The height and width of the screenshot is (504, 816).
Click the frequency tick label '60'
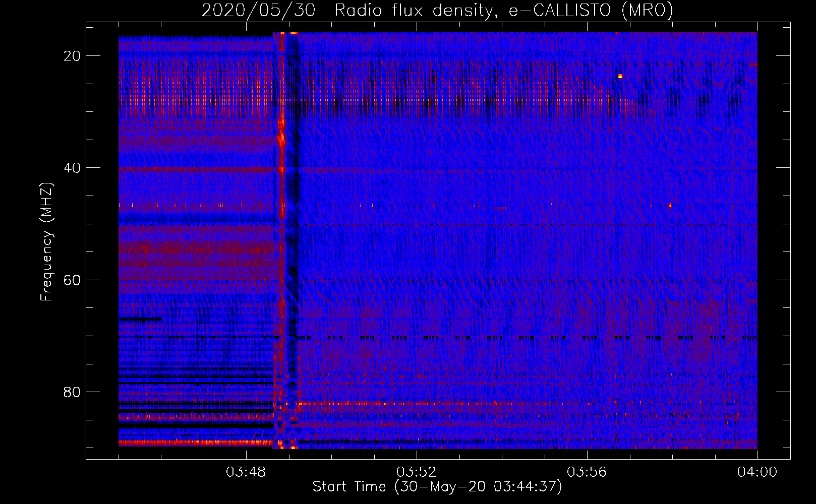[x=73, y=280]
